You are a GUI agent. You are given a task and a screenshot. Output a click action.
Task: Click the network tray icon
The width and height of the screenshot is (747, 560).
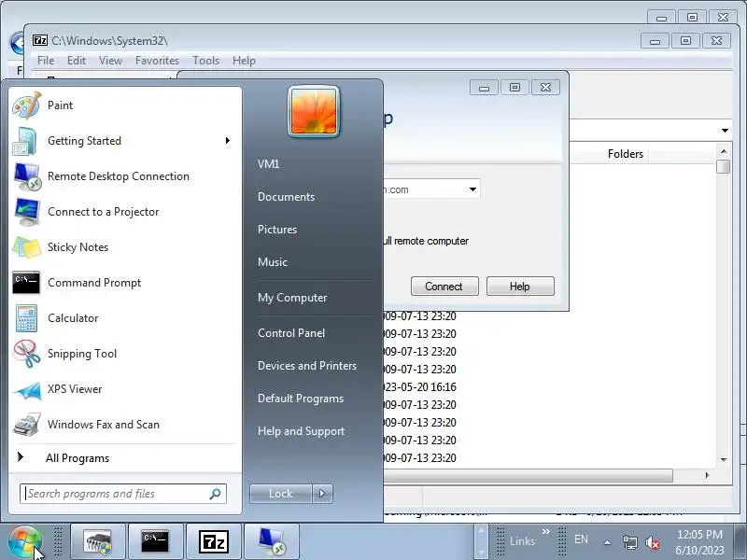(x=630, y=542)
